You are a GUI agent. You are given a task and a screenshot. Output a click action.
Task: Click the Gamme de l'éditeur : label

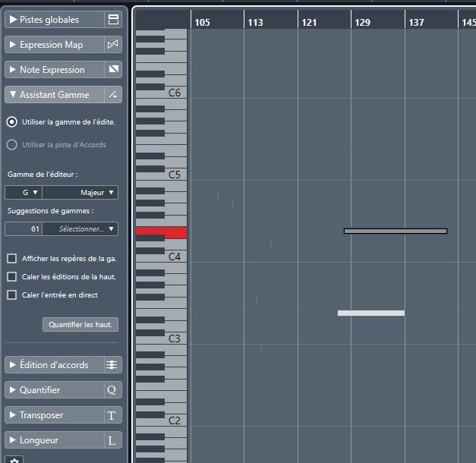pos(43,175)
